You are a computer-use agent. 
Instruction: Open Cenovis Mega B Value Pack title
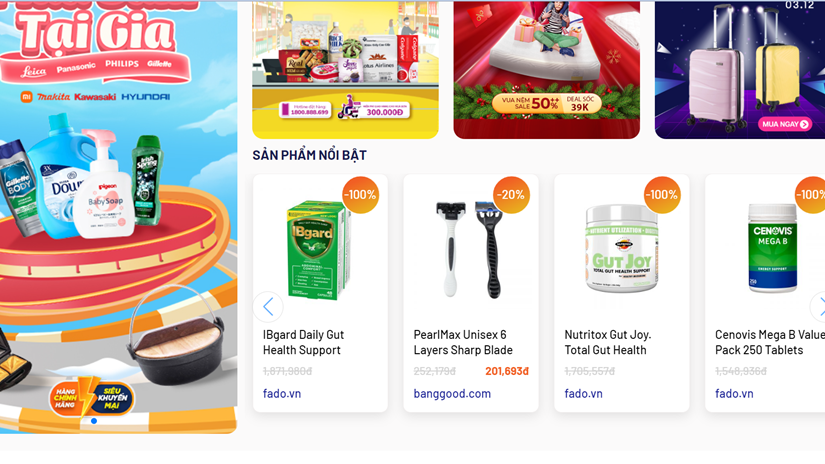point(769,342)
